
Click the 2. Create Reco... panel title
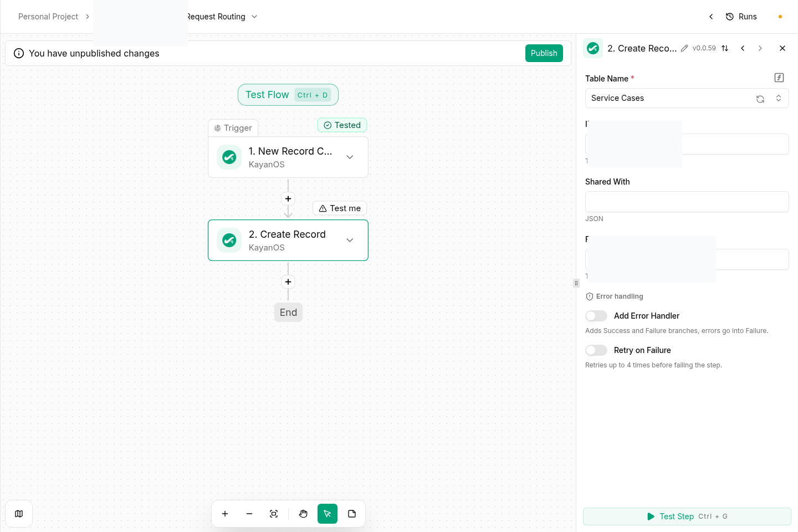(x=642, y=48)
